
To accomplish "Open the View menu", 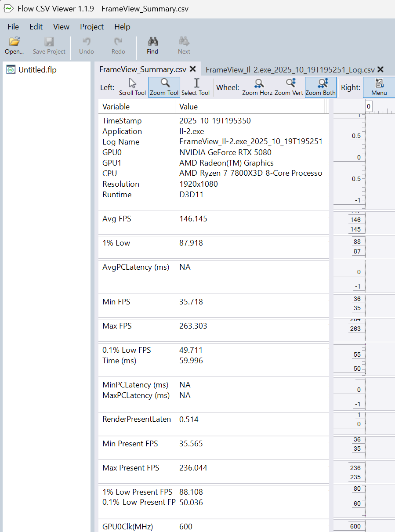I will [x=61, y=27].
